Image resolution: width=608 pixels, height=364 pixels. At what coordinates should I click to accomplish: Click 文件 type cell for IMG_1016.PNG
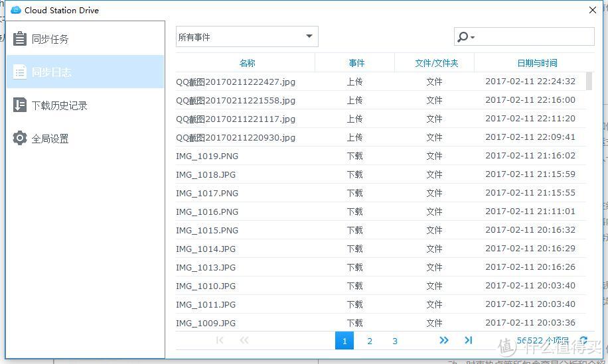pos(434,212)
